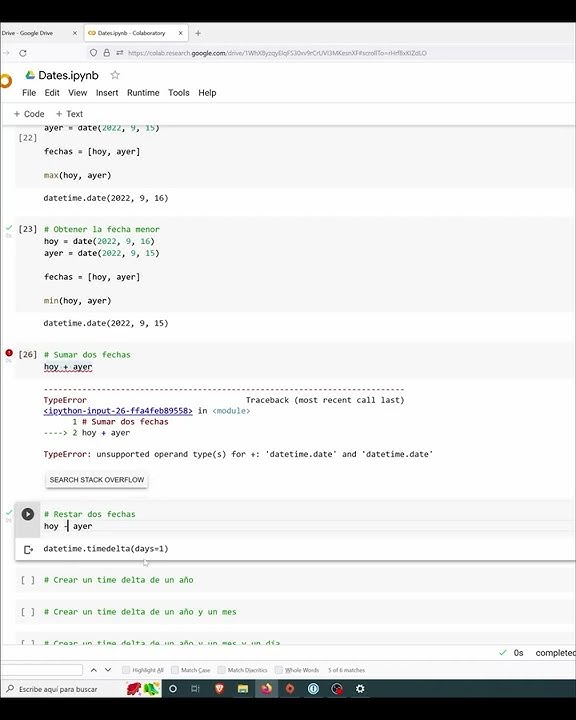Open Settings gear in the taskbar
The image size is (576, 720).
tap(360, 689)
